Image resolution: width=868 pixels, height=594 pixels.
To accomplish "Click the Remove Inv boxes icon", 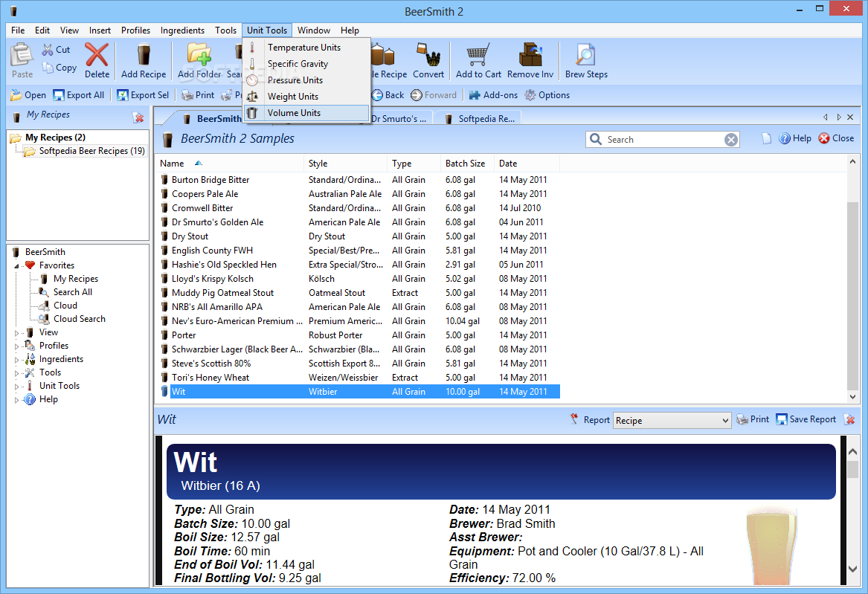I will click(x=530, y=55).
